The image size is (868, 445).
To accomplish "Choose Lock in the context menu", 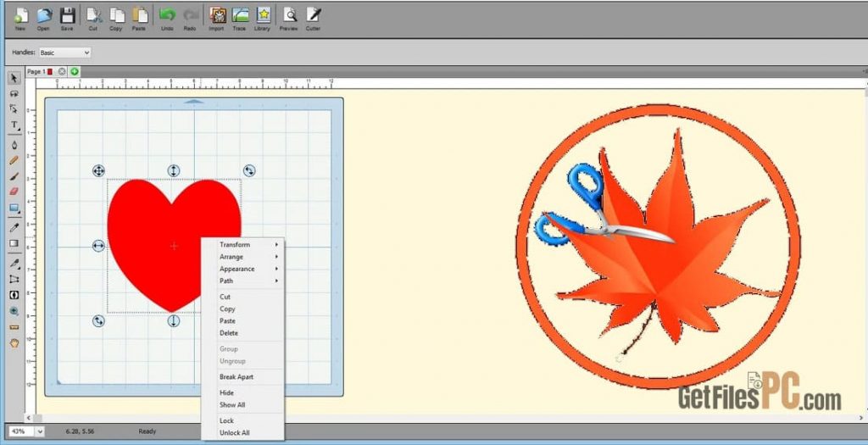I will coord(242,420).
